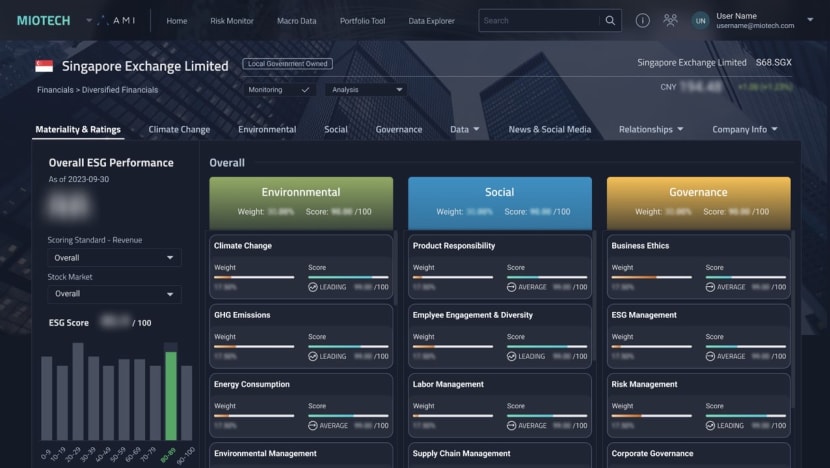Open the AMI product switcher arrow
Image resolution: width=830 pixels, height=468 pixels.
click(x=89, y=21)
